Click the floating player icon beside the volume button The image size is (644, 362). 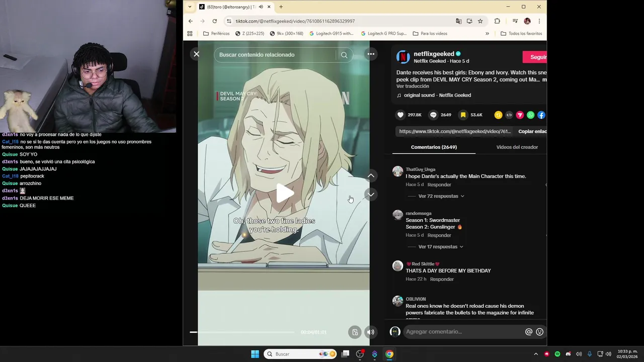point(355,332)
